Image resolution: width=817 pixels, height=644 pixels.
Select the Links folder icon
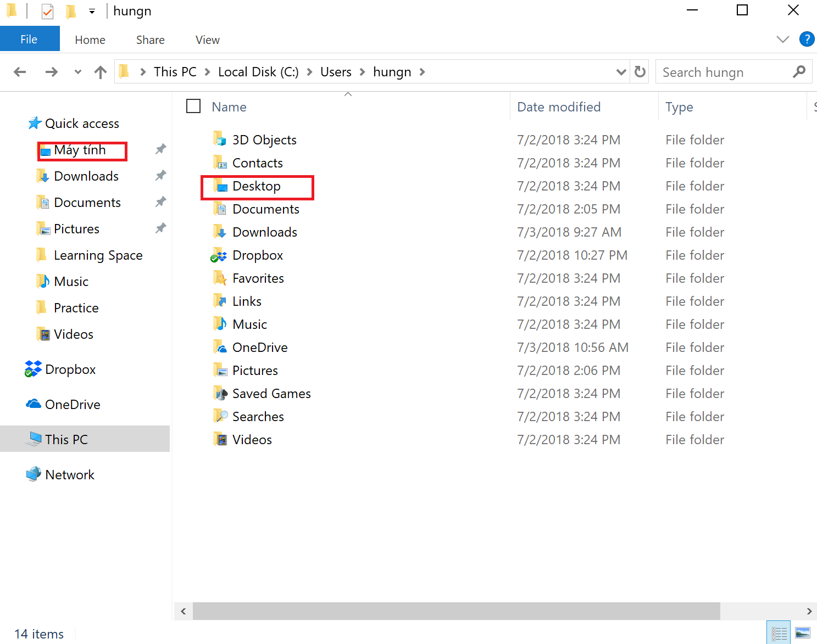(220, 301)
